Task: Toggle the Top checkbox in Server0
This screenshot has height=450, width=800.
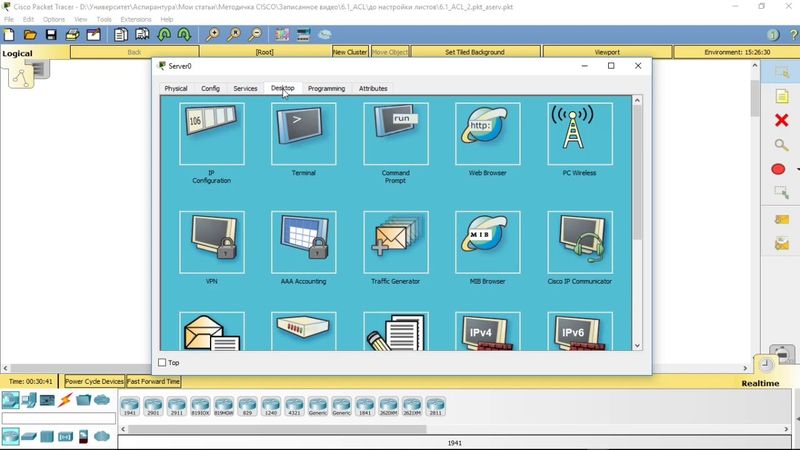Action: coord(162,362)
